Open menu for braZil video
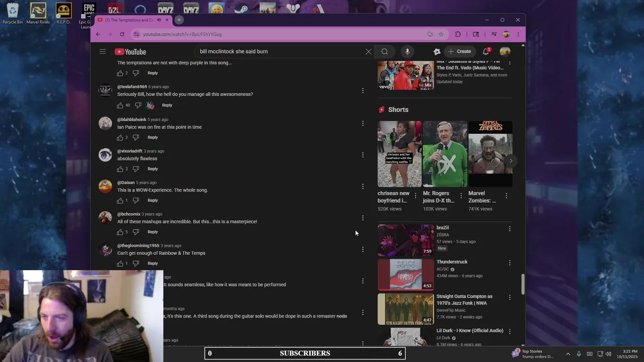Screen dimensions: 644x362 pos(510,228)
